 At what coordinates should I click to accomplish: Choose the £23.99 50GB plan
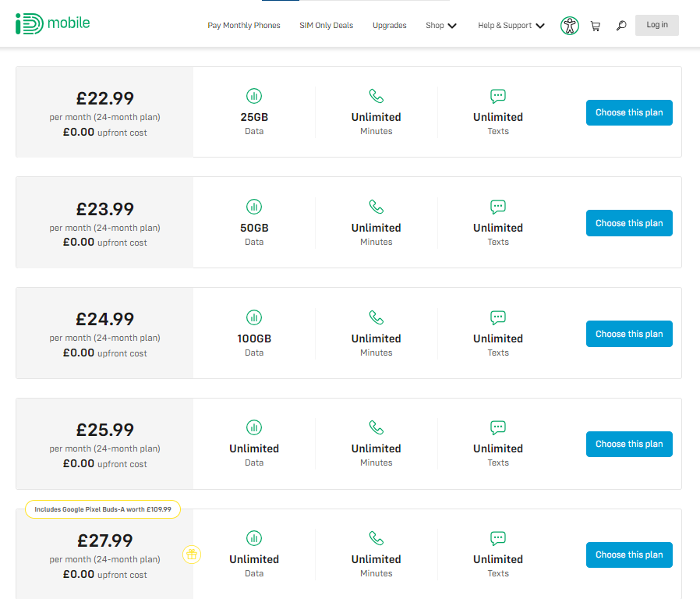pos(629,223)
